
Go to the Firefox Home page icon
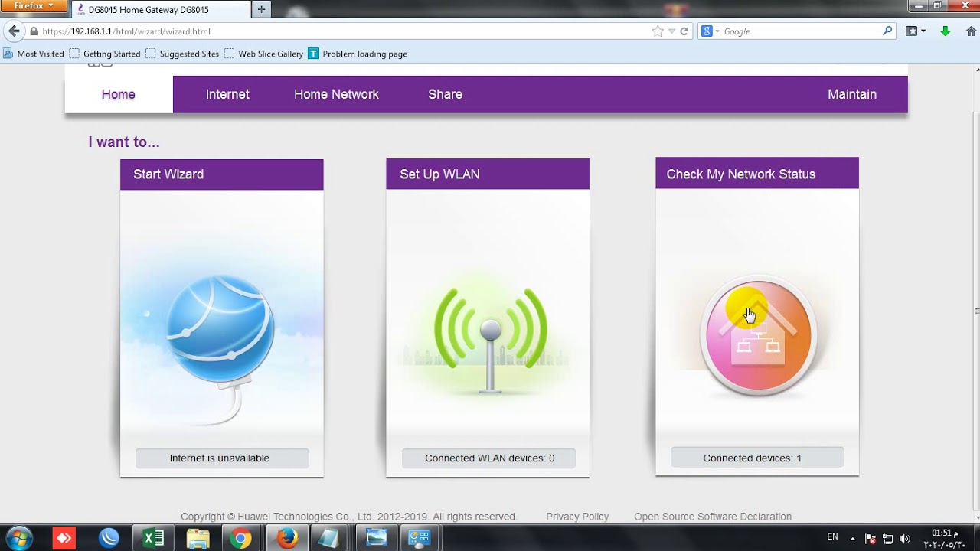(972, 31)
